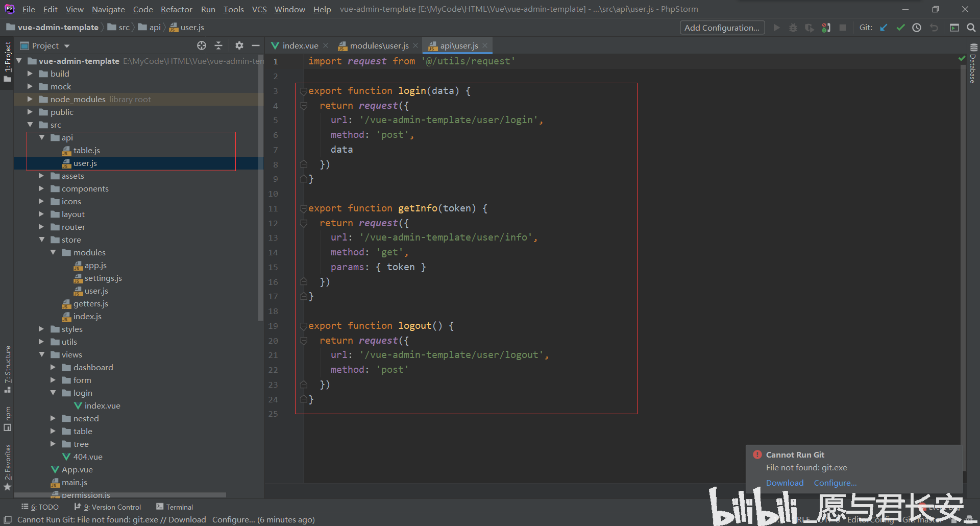Collapse the store modules folder
980x526 pixels.
(x=53, y=252)
